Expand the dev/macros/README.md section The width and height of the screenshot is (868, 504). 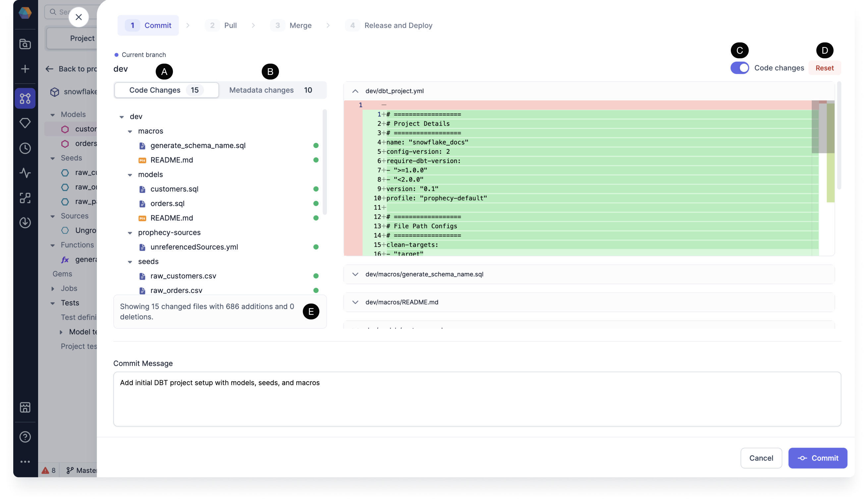pyautogui.click(x=355, y=302)
